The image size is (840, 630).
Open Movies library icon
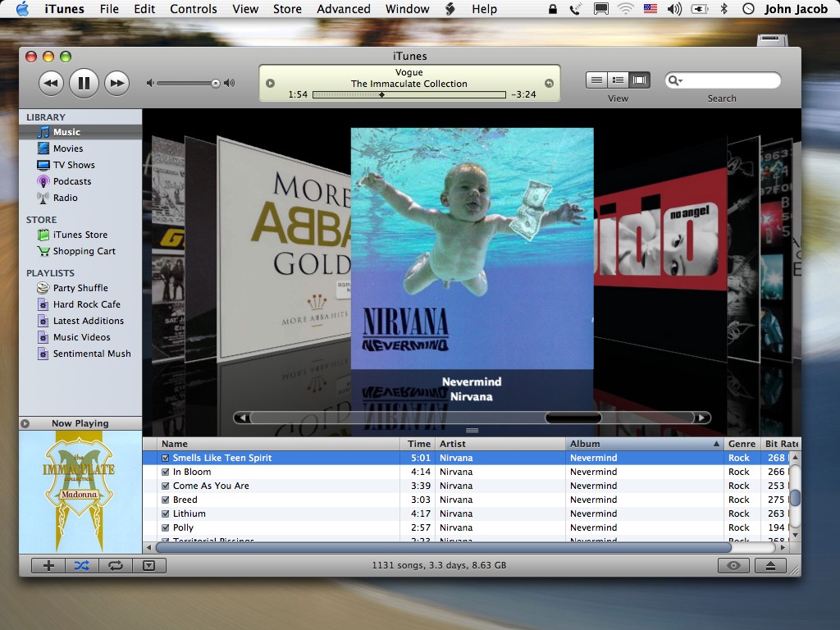(x=43, y=148)
